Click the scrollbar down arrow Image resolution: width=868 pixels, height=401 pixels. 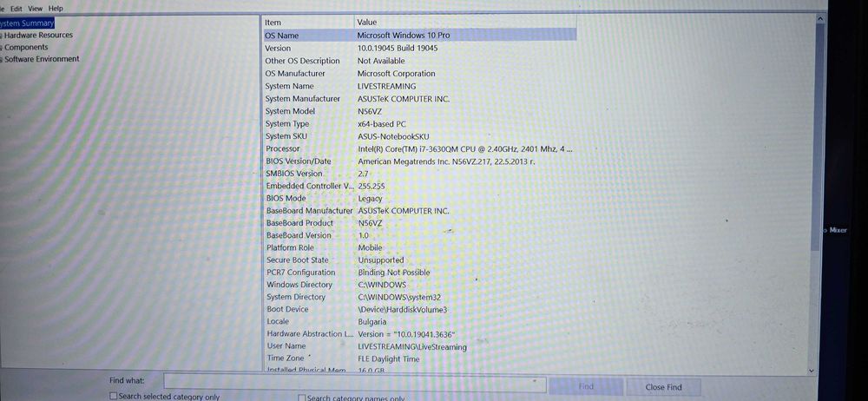click(x=812, y=371)
